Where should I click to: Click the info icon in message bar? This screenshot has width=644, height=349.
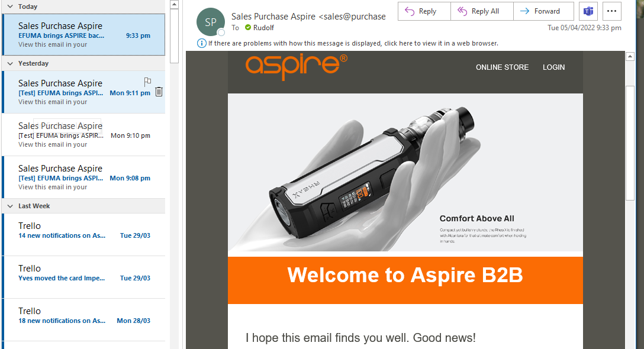tap(202, 43)
